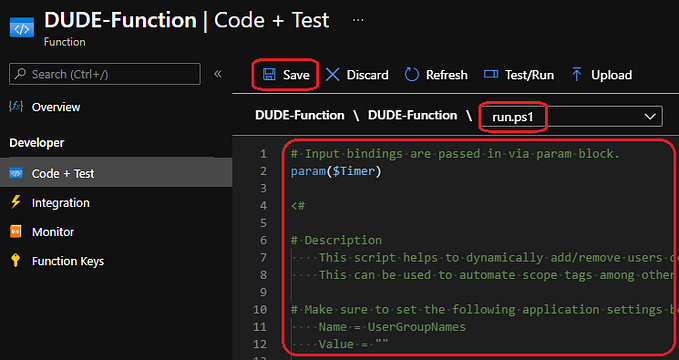Click the Upload arrow icon
Image resolution: width=679 pixels, height=360 pixels.
(576, 75)
